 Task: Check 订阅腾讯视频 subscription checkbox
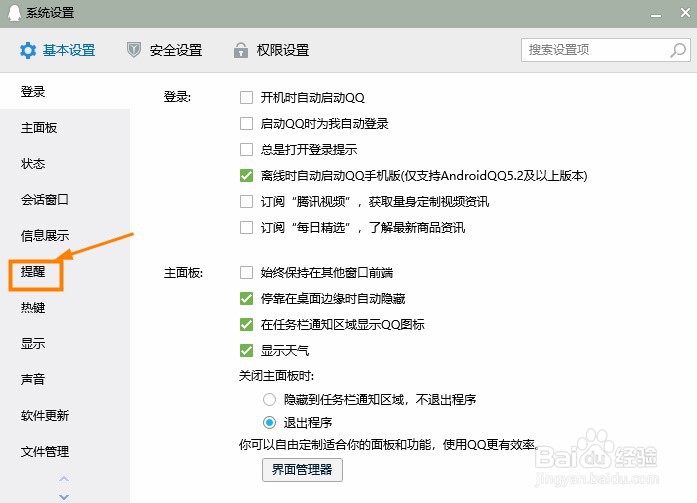point(246,202)
